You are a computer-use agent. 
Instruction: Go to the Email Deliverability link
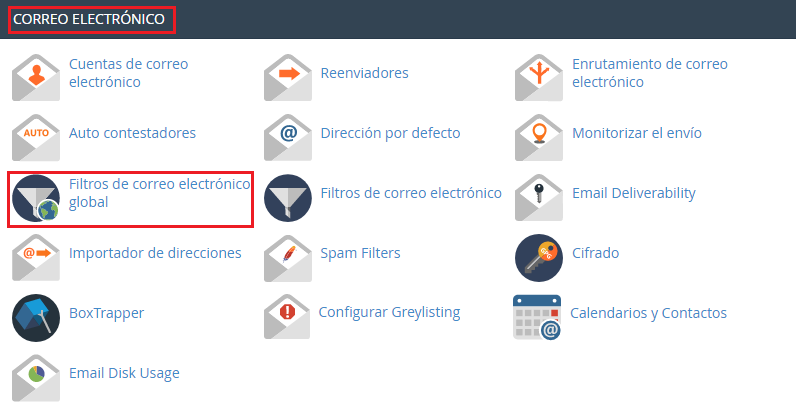(634, 193)
